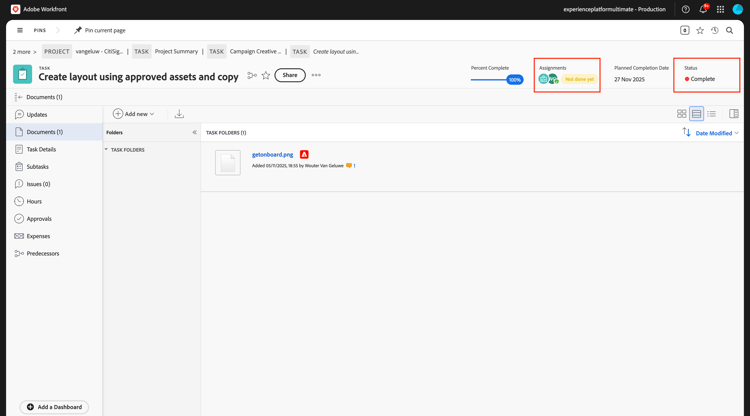This screenshot has width=750, height=416.
Task: Click the 'Not done yet' badge
Action: click(579, 79)
